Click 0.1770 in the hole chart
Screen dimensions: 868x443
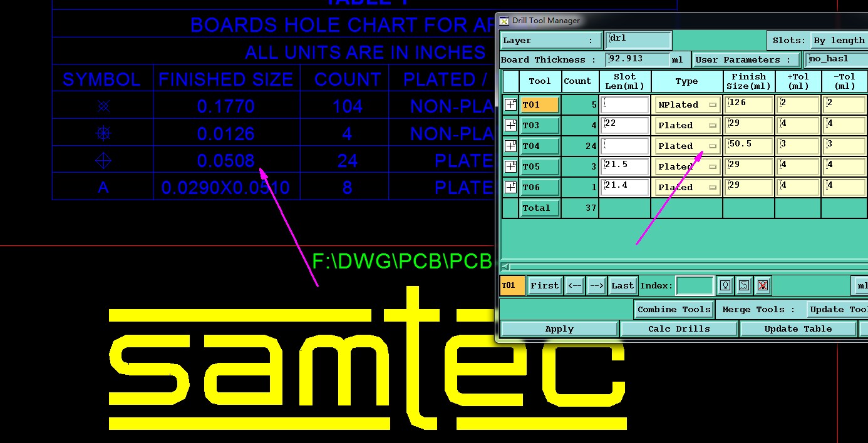pos(226,106)
